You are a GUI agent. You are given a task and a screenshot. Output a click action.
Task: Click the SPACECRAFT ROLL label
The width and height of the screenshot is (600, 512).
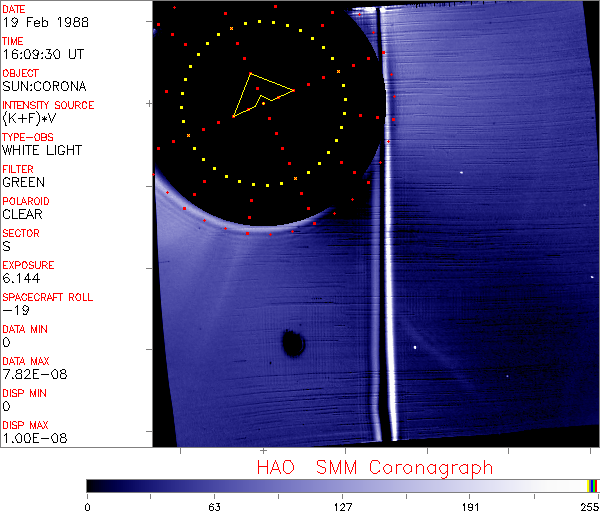48,297
